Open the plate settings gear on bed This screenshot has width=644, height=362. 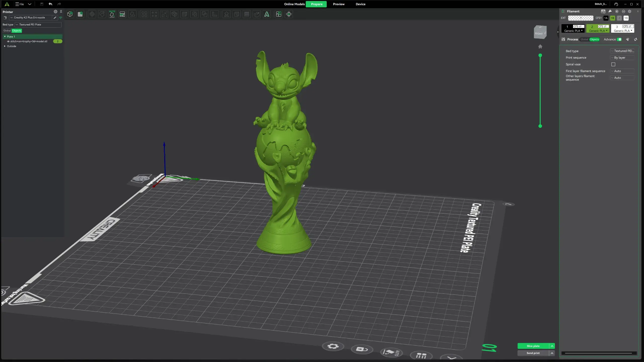tap(333, 346)
